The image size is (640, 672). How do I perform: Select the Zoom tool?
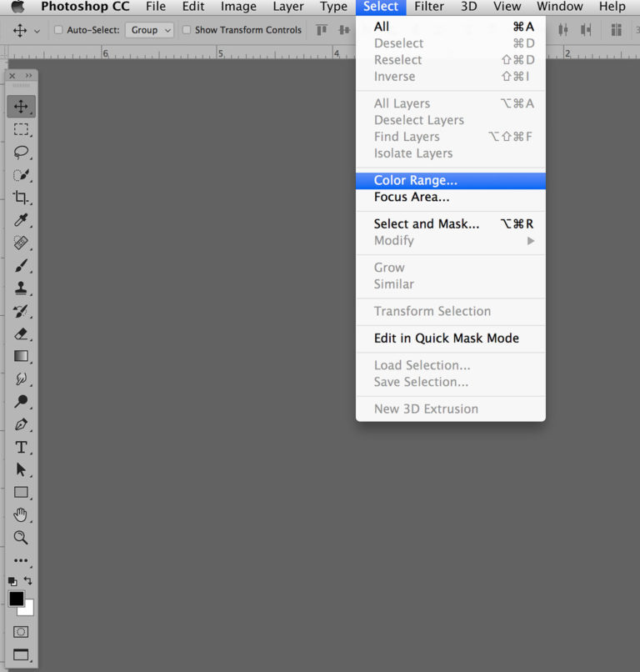coord(21,538)
